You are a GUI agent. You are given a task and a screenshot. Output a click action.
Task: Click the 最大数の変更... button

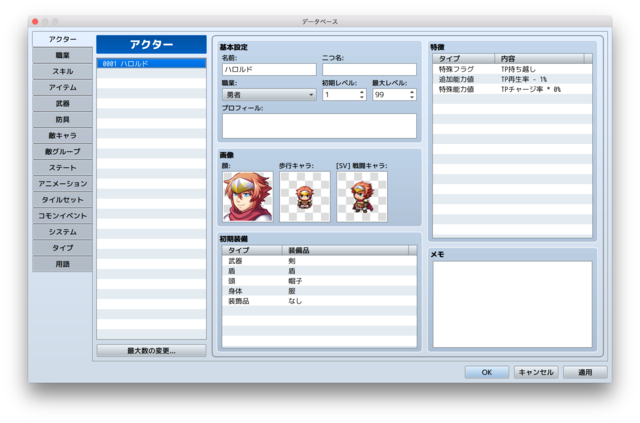pyautogui.click(x=151, y=351)
